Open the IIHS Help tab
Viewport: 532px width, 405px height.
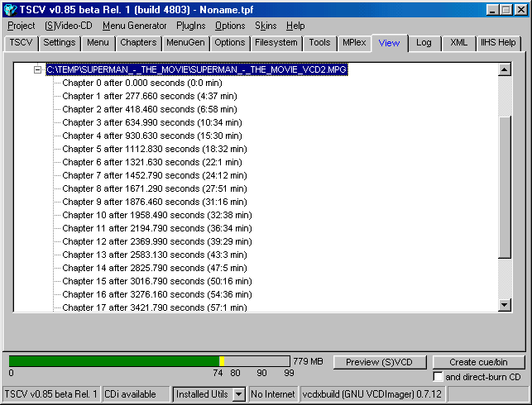pyautogui.click(x=498, y=42)
